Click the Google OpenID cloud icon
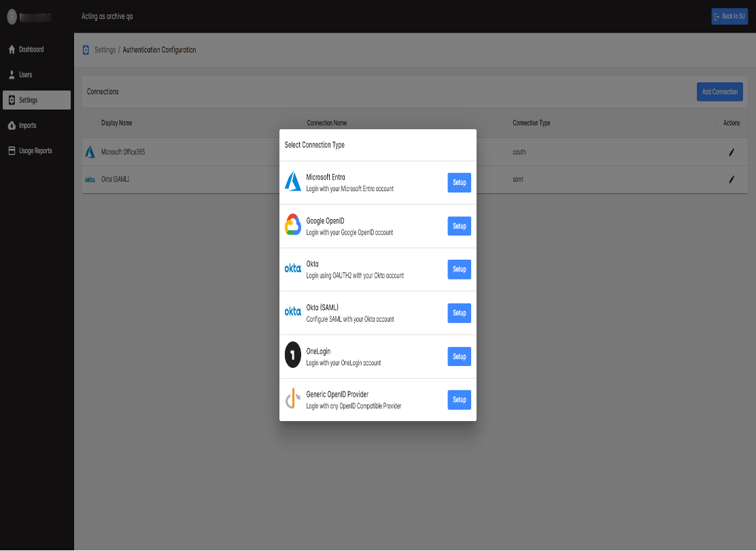 (292, 225)
